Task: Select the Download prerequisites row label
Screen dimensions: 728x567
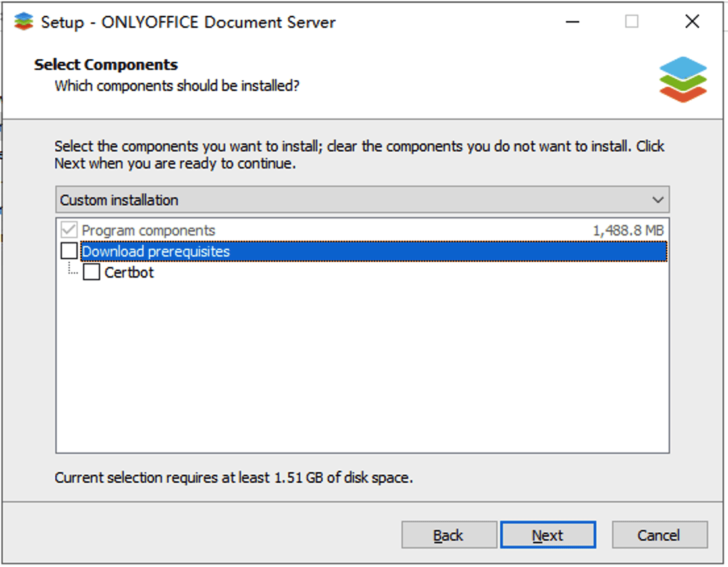Action: point(156,251)
